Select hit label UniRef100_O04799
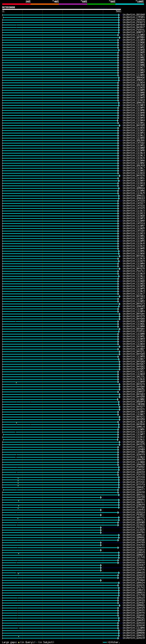This screenshot has height=644, width=146. click(x=134, y=497)
